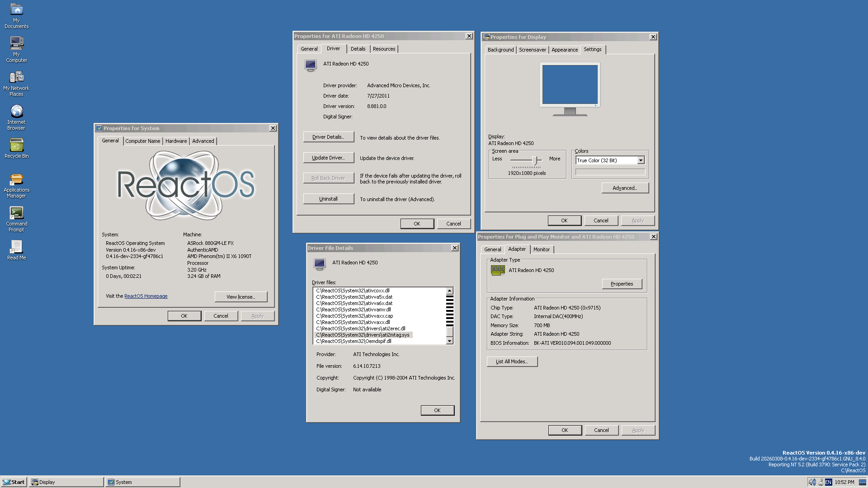868x488 pixels.
Task: Click the EN language indicator in tray
Action: tap(828, 482)
